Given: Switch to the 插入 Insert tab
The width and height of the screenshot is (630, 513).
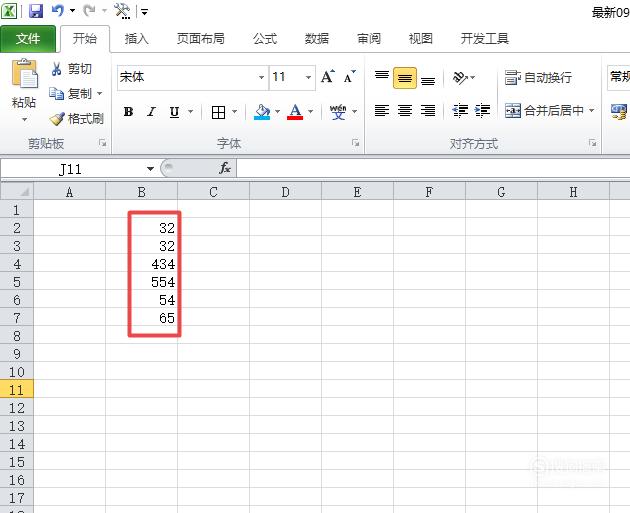Looking at the screenshot, I should point(137,39).
